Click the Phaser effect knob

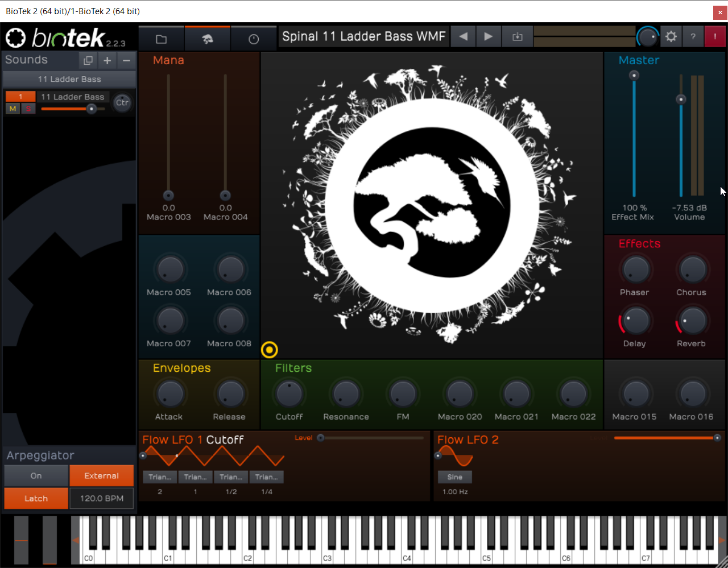635,269
